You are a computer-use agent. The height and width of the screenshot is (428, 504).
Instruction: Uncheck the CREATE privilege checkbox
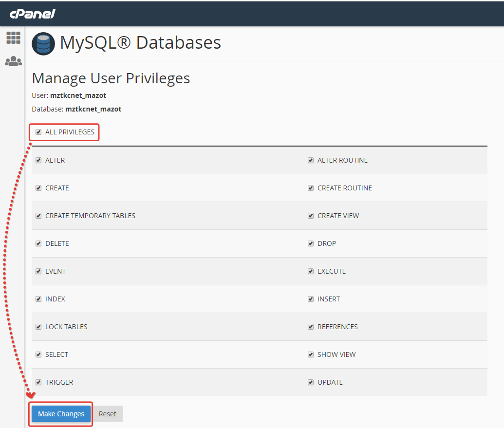point(38,188)
